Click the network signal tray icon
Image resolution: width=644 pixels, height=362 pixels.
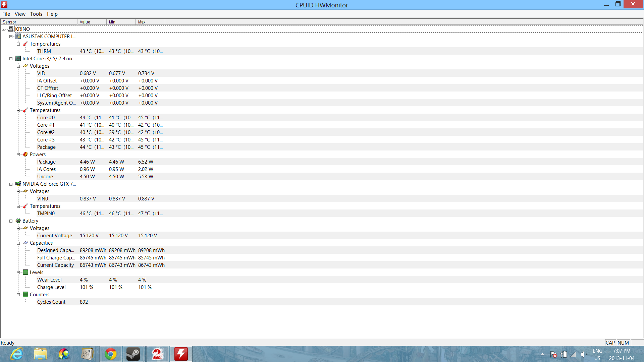pyautogui.click(x=574, y=354)
